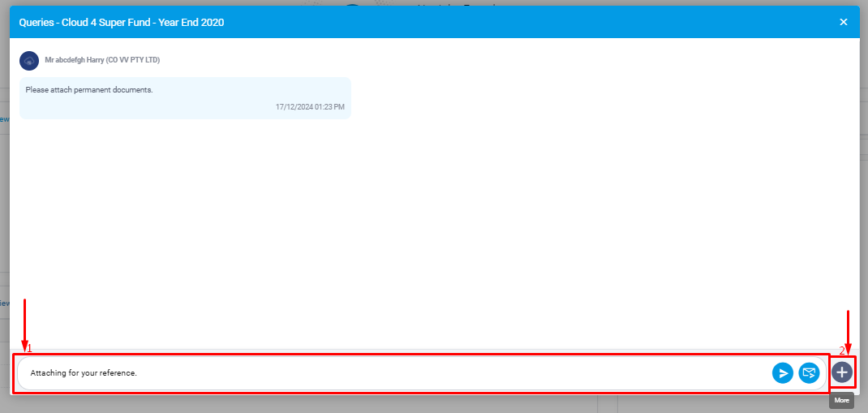The width and height of the screenshot is (868, 413).
Task: Open the More plus button
Action: tap(842, 372)
